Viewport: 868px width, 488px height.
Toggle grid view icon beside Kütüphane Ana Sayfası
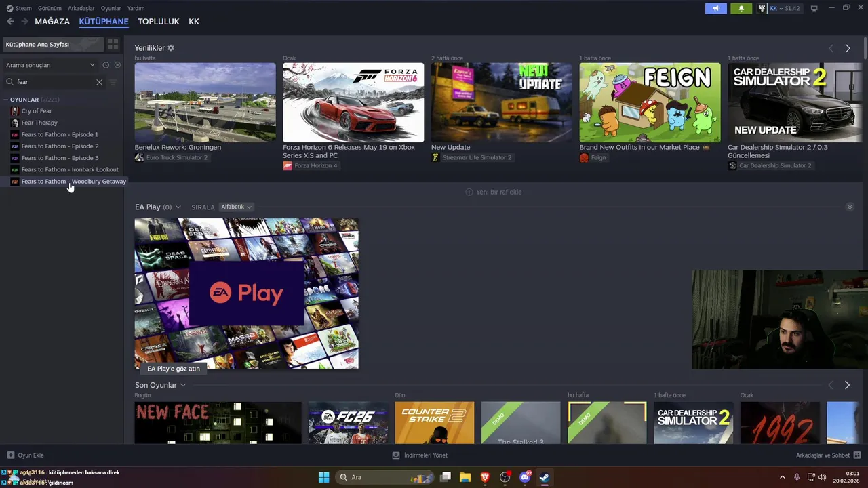(113, 44)
